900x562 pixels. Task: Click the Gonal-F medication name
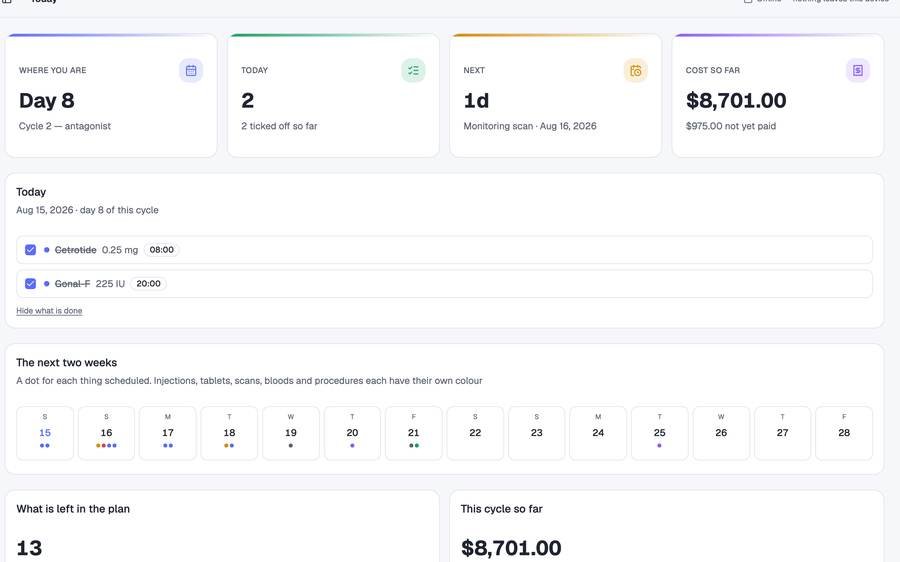pyautogui.click(x=72, y=284)
